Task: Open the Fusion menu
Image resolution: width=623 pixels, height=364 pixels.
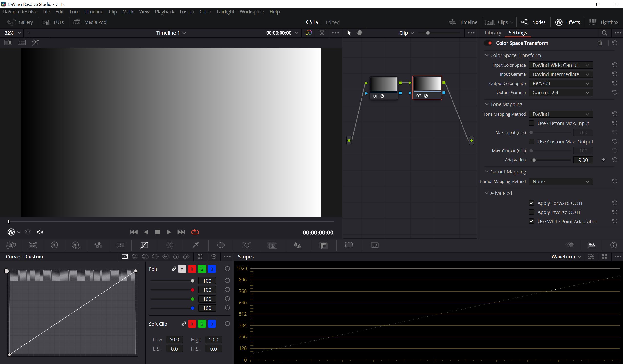Action: 187,12
